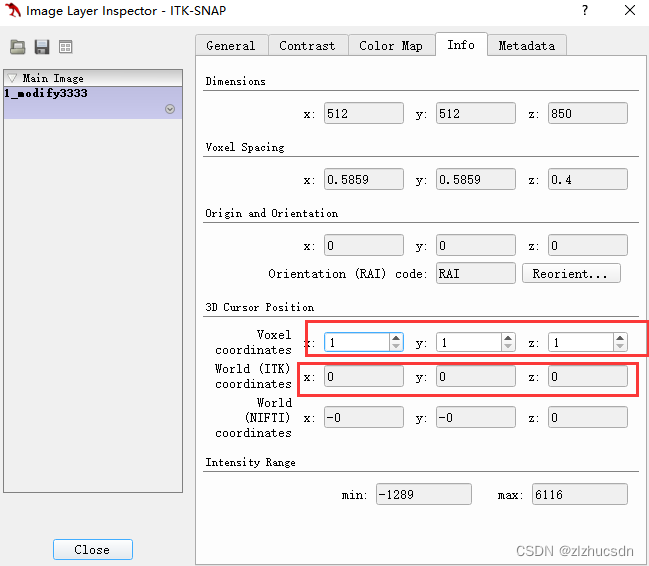Close the Image Layer Inspector window
Image resolution: width=649 pixels, height=566 pixels.
click(x=630, y=10)
